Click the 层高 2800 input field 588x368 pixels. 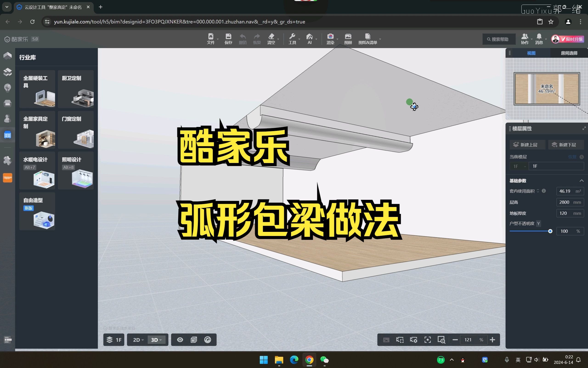point(570,202)
